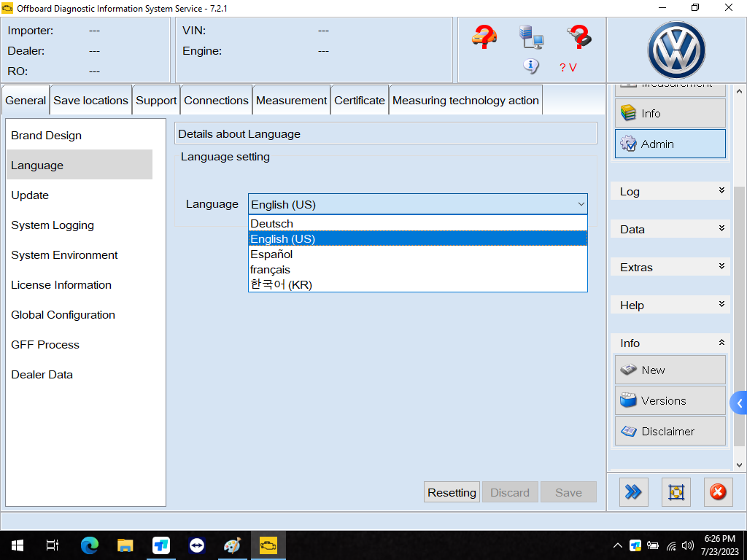
Task: Expand the Log section
Action: 670,191
